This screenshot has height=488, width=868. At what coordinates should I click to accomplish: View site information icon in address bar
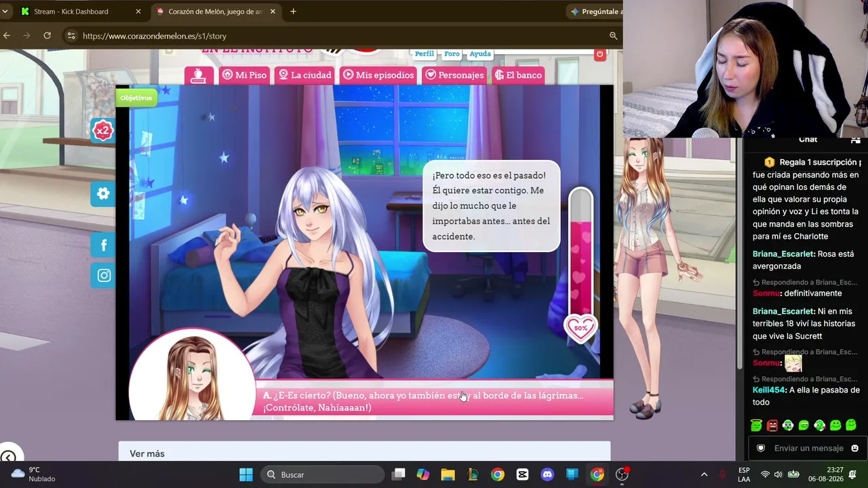(x=71, y=36)
